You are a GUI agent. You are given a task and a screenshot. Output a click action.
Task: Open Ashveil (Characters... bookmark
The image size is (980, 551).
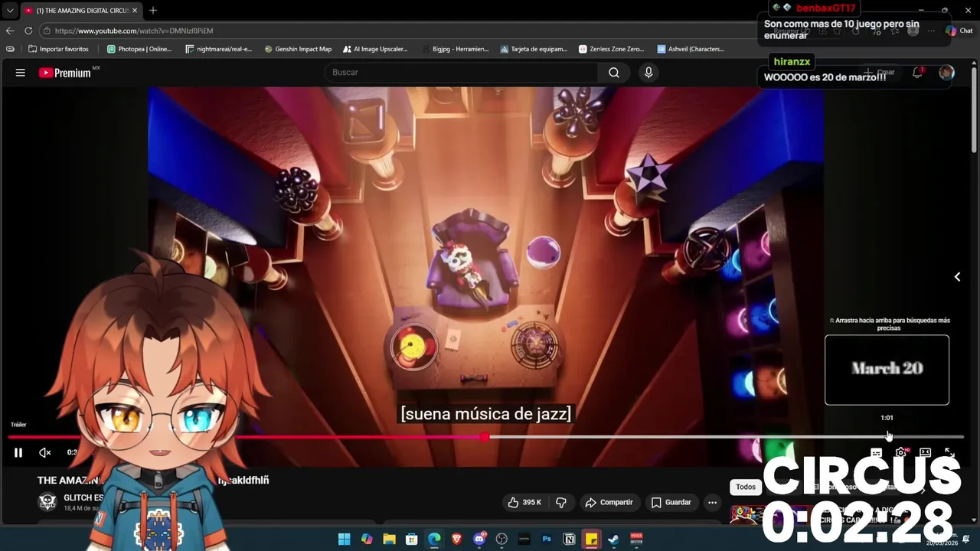691,49
